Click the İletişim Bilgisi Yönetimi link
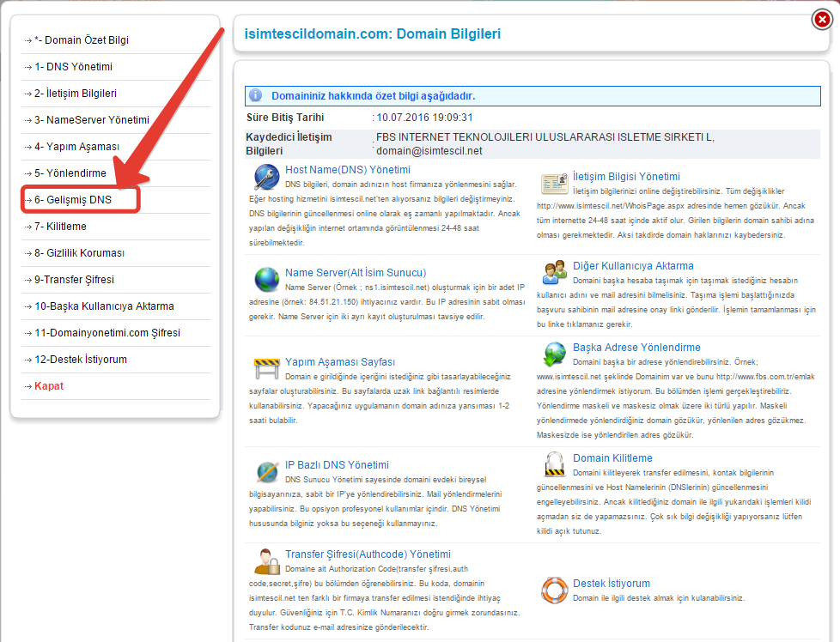Viewport: 840px width, 642px height. (626, 177)
